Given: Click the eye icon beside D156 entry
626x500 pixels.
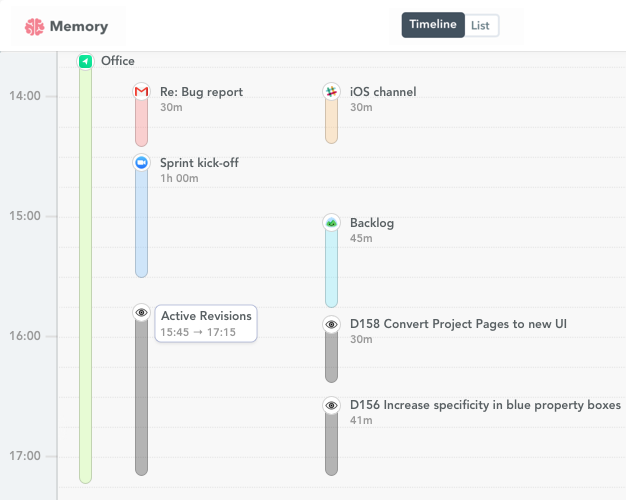Looking at the screenshot, I should point(331,405).
